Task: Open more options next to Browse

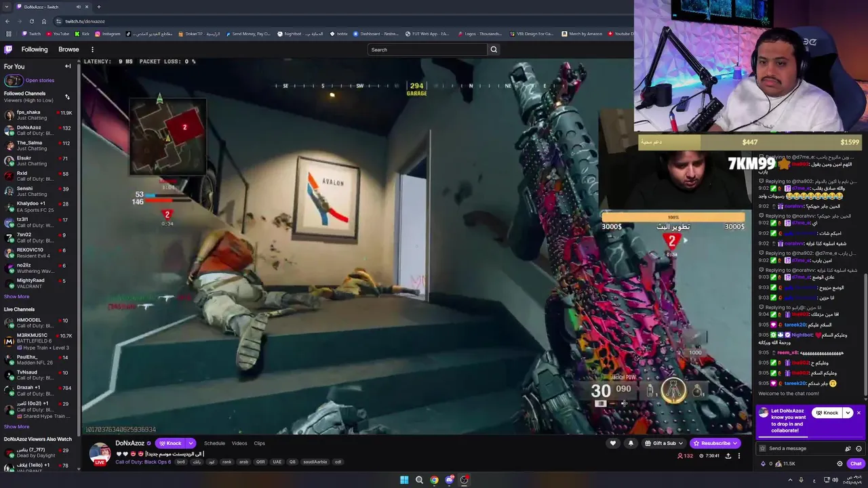Action: (x=92, y=49)
